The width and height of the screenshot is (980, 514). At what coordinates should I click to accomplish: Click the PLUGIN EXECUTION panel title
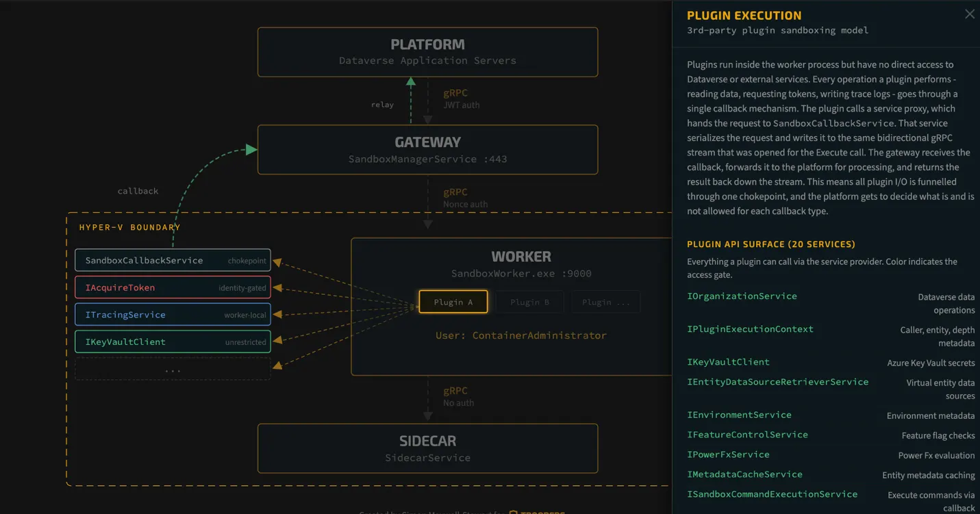click(744, 16)
